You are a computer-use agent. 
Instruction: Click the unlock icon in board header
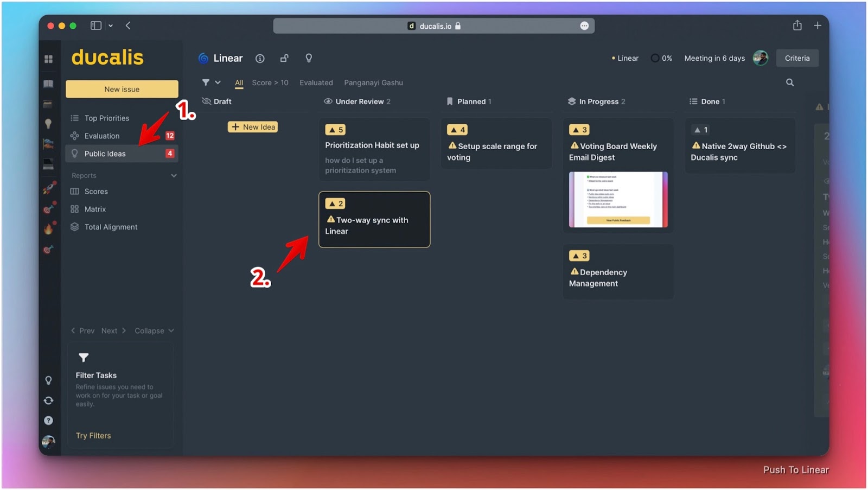point(284,58)
